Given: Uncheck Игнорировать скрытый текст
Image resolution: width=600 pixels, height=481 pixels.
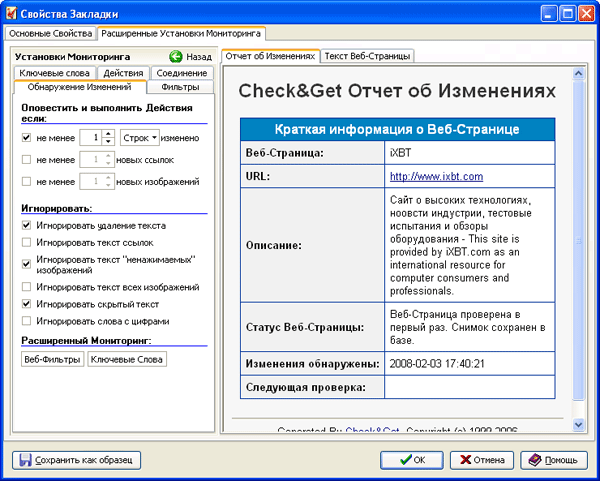Looking at the screenshot, I should click(26, 304).
